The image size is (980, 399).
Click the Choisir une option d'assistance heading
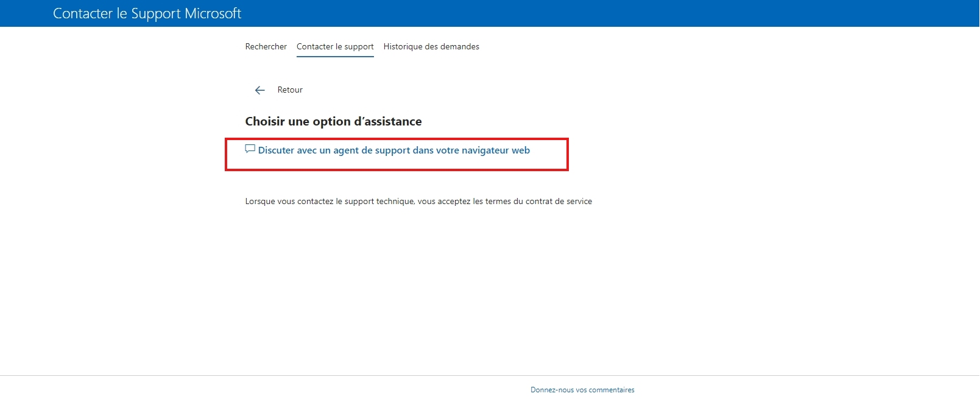[x=333, y=121]
